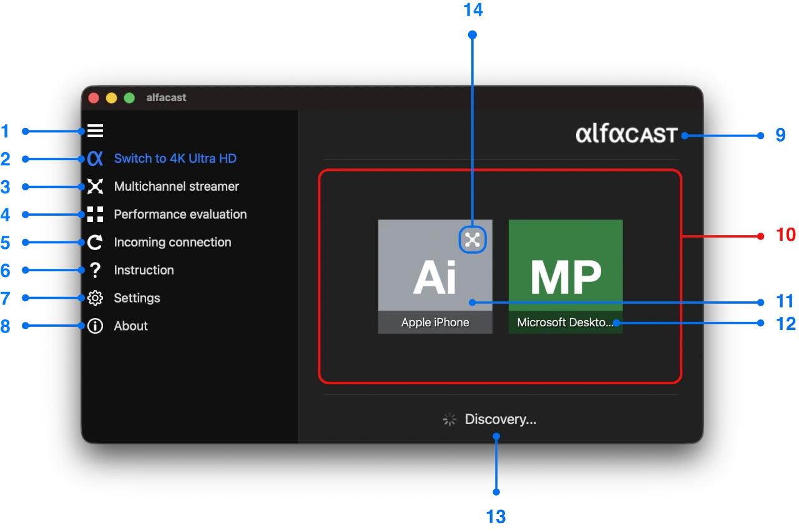
Task: Click the alfacast logo
Action: (626, 133)
